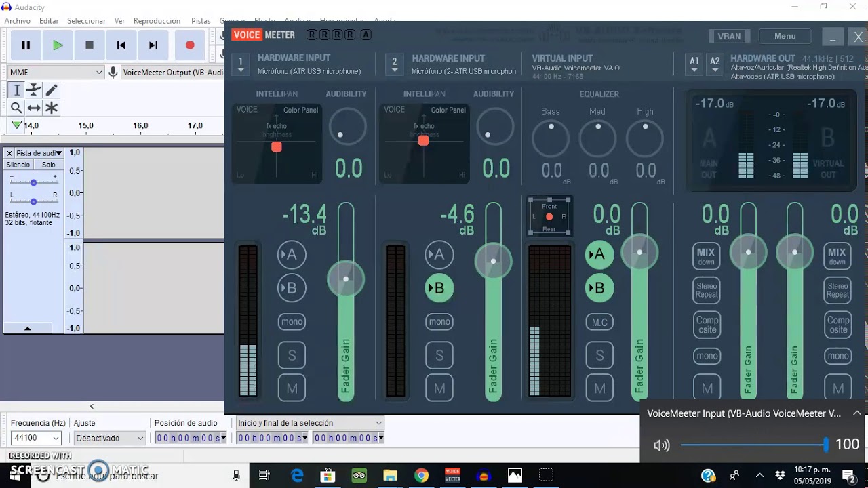Click the High equalizer knob

(645, 138)
